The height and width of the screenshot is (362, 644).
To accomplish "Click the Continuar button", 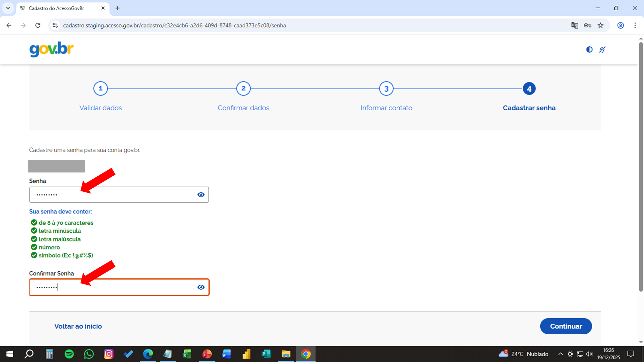I will (x=566, y=326).
